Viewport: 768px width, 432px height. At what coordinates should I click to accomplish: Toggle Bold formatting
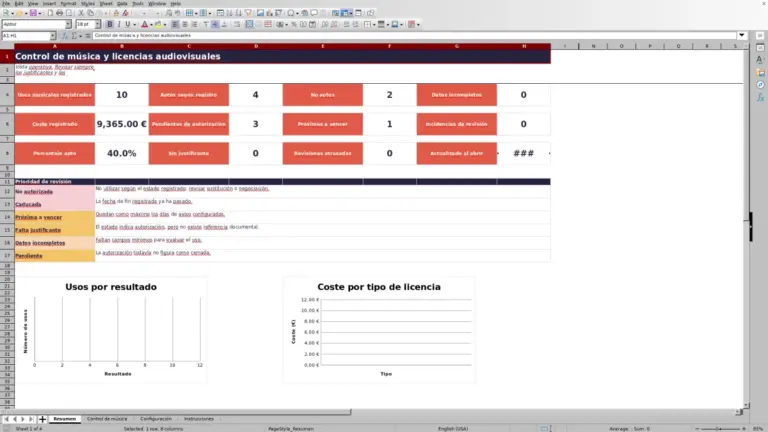coord(110,24)
